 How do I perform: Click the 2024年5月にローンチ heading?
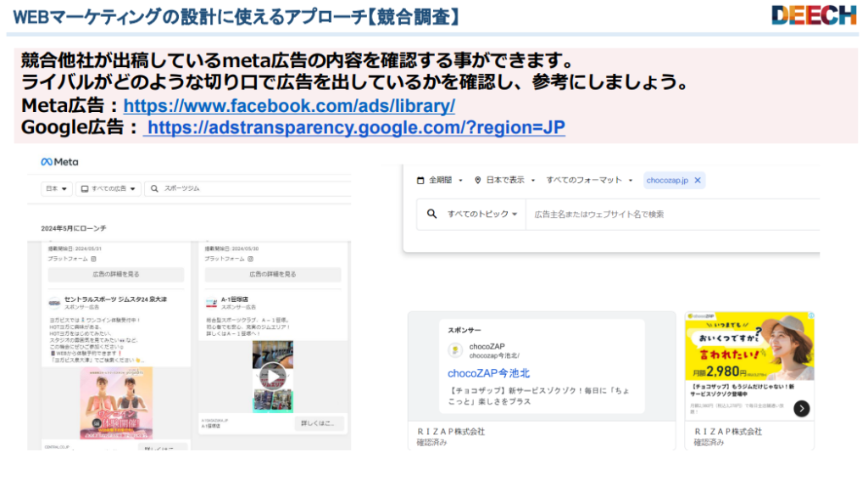74,228
